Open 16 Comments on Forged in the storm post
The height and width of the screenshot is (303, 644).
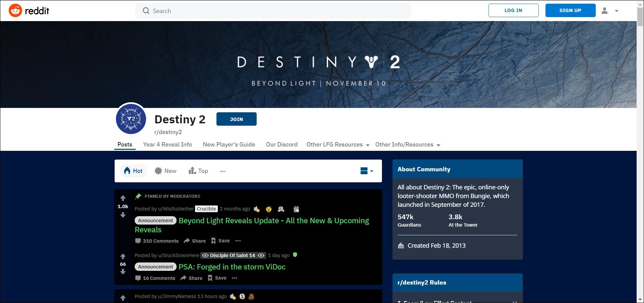(155, 278)
